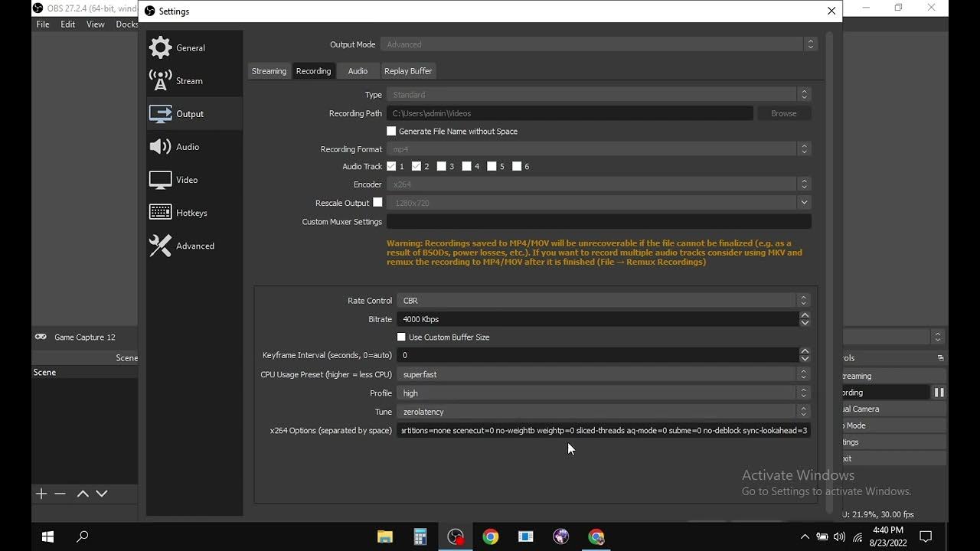Screen dimensions: 980x551
Task: Remove selected scene with minus icon
Action: pos(60,494)
